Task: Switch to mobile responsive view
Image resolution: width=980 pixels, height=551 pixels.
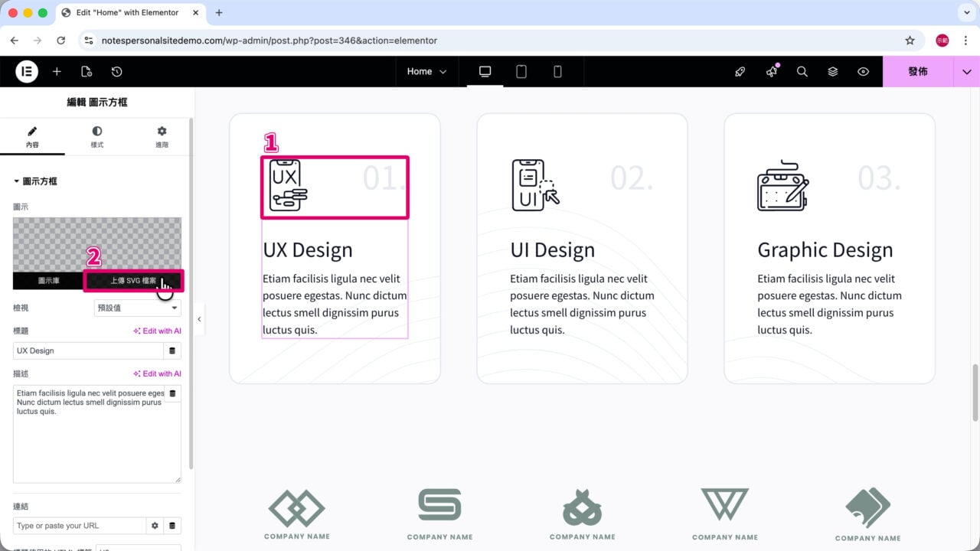Action: (x=557, y=71)
